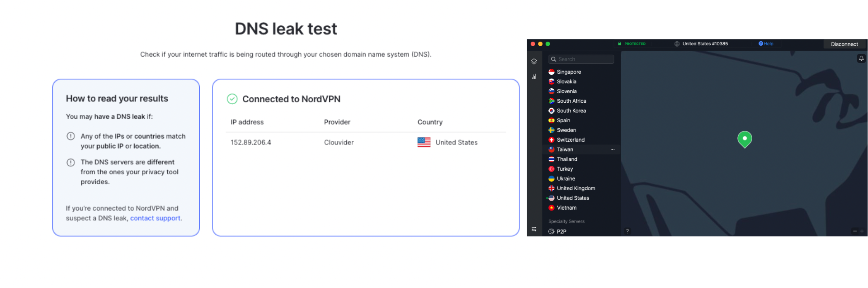This screenshot has width=868, height=288.
Task: Open the statistics bar chart icon
Action: click(534, 77)
